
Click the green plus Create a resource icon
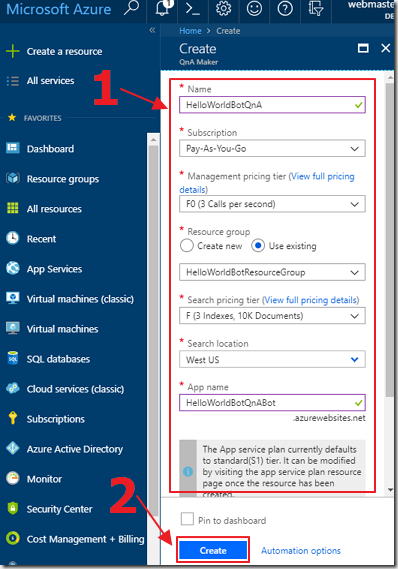(x=13, y=51)
